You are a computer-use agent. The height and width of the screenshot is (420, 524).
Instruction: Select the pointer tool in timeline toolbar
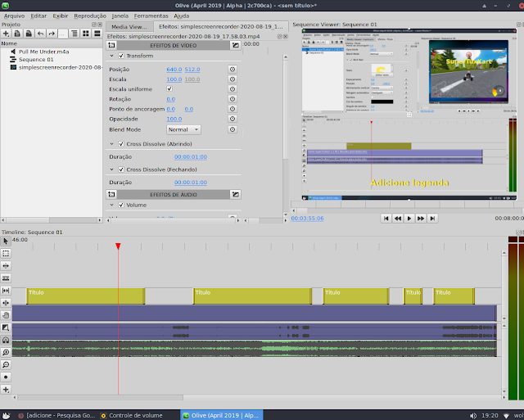tap(6, 241)
